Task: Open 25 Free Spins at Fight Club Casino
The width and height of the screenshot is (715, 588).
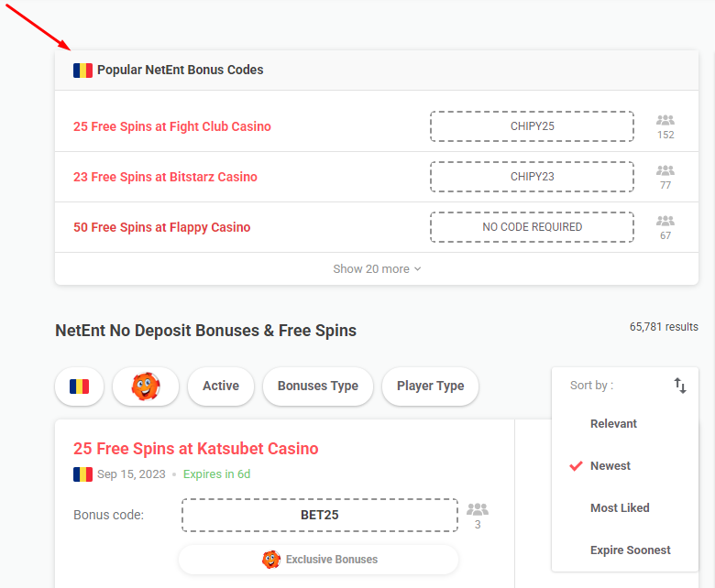Action: click(172, 127)
